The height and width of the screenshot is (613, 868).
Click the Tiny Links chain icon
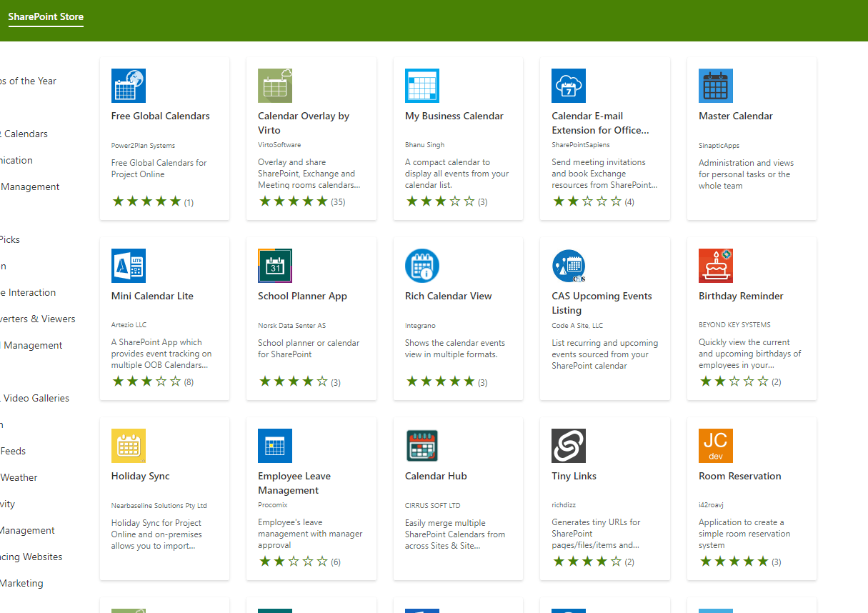tap(569, 446)
